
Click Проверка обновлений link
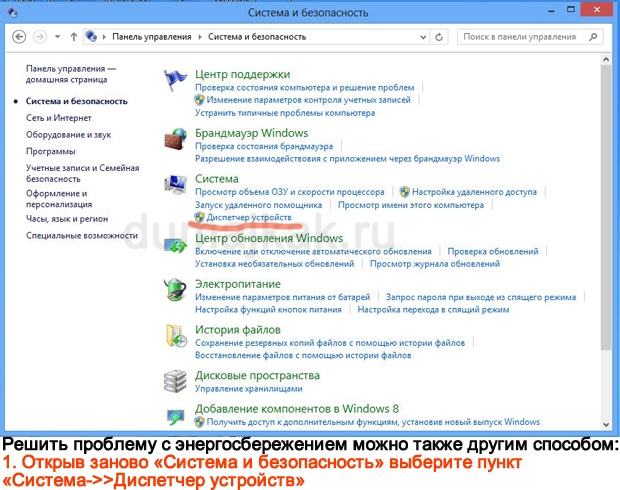click(x=493, y=251)
